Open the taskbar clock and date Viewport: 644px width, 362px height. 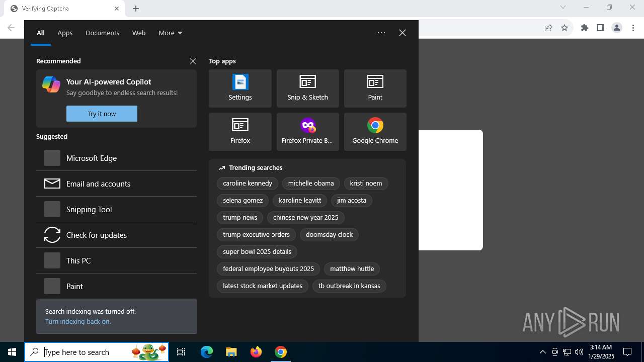pyautogui.click(x=601, y=352)
